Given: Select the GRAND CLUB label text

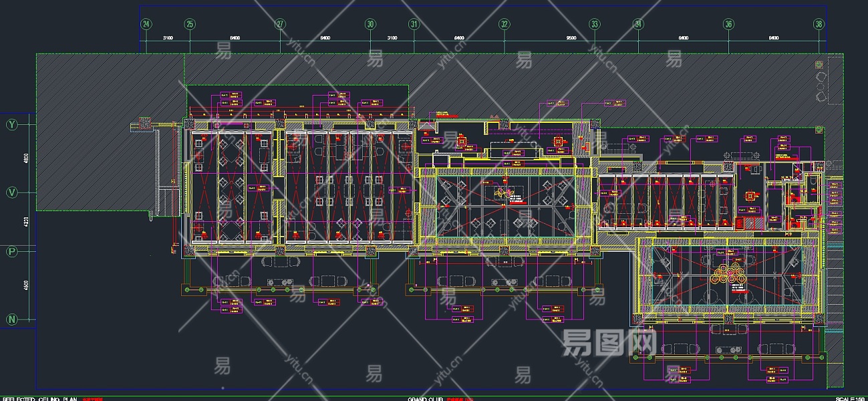Looking at the screenshot, I should pos(426,398).
